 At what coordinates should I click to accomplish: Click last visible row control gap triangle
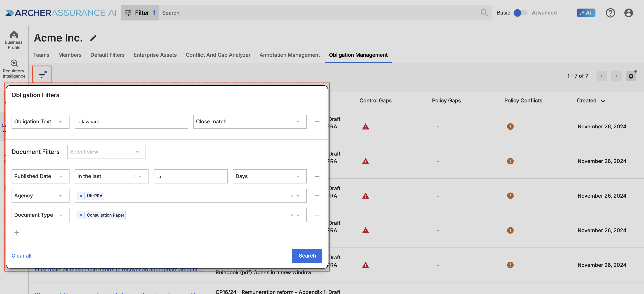click(365, 265)
